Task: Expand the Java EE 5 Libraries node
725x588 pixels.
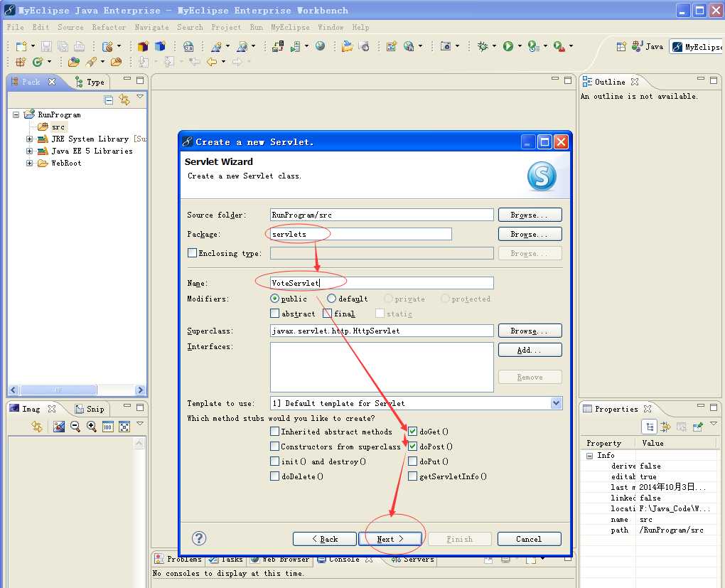Action: pos(30,151)
